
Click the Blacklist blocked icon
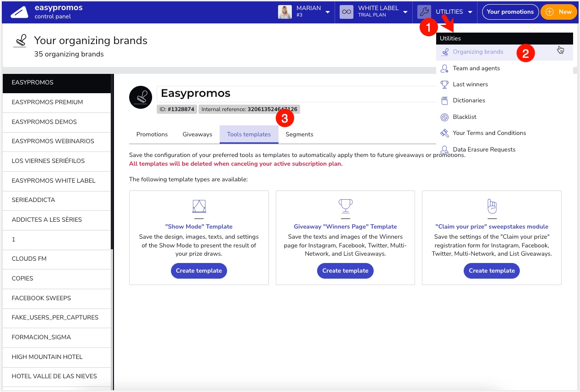[x=444, y=117]
